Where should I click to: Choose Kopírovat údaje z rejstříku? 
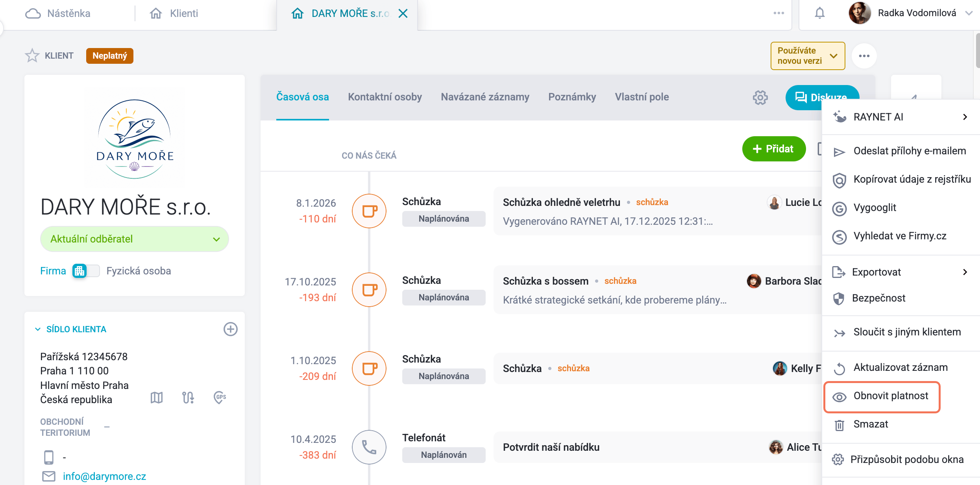coord(901,180)
